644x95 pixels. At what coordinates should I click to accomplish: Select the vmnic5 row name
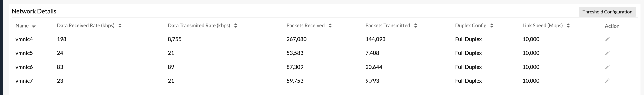pos(24,53)
